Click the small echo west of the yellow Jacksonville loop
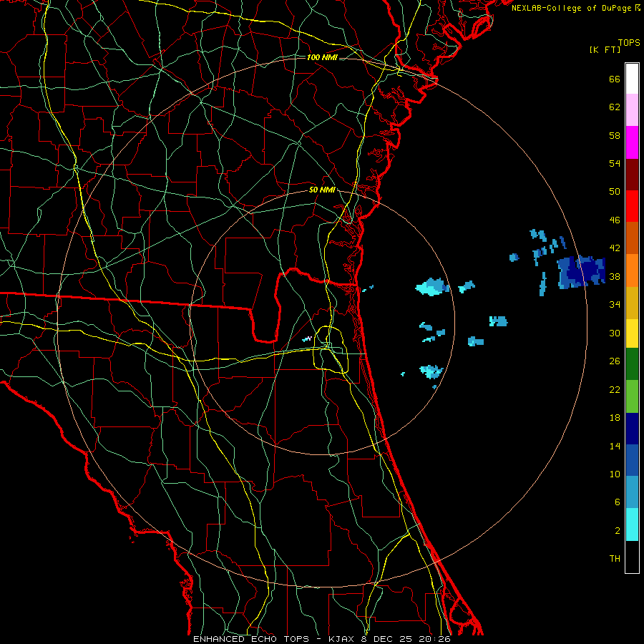 [x=307, y=339]
